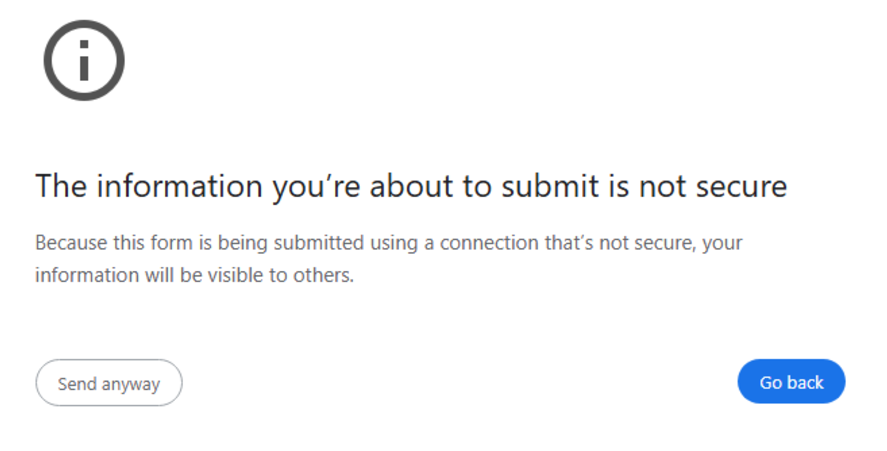Click the word "your" ending the first paragraph line
The height and width of the screenshot is (451, 887).
point(722,243)
